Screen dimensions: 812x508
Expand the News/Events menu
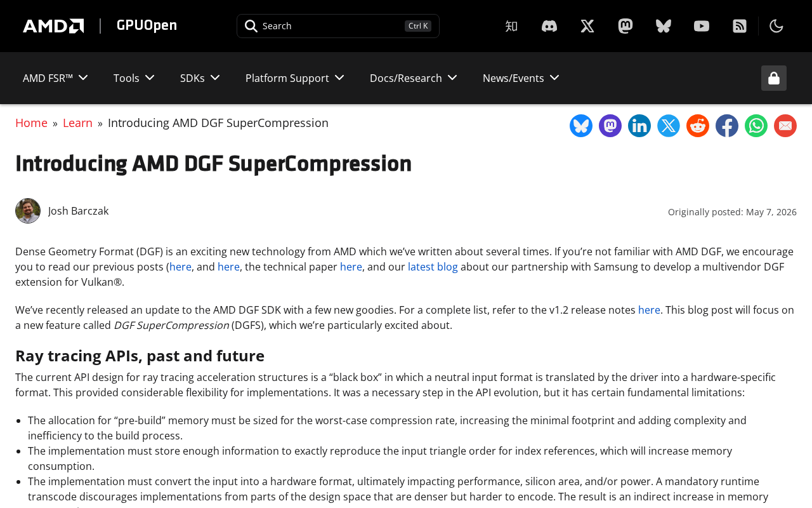tap(521, 78)
